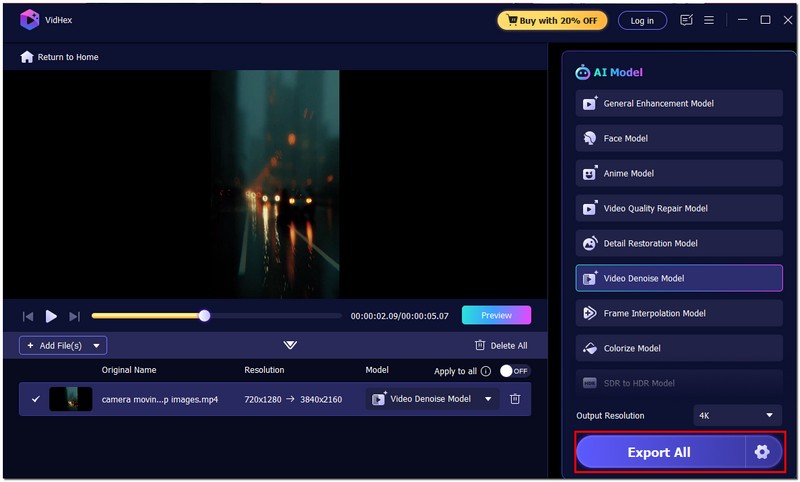The height and width of the screenshot is (482, 800).
Task: Toggle the Apply to all switch
Action: [514, 371]
